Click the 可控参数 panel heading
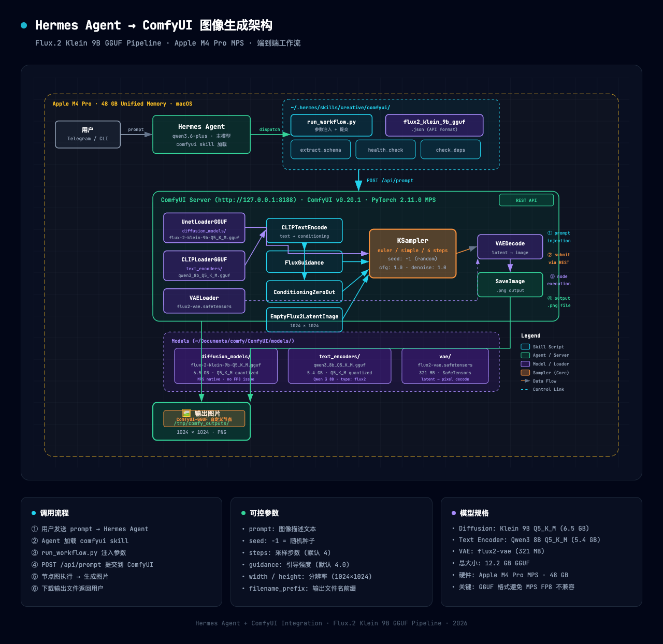Image resolution: width=663 pixels, height=644 pixels. click(x=264, y=513)
